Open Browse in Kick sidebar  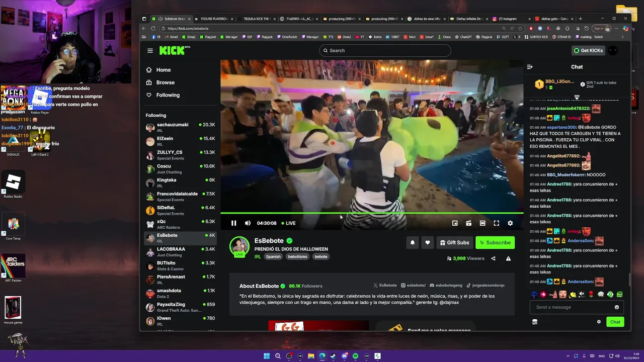pyautogui.click(x=166, y=82)
